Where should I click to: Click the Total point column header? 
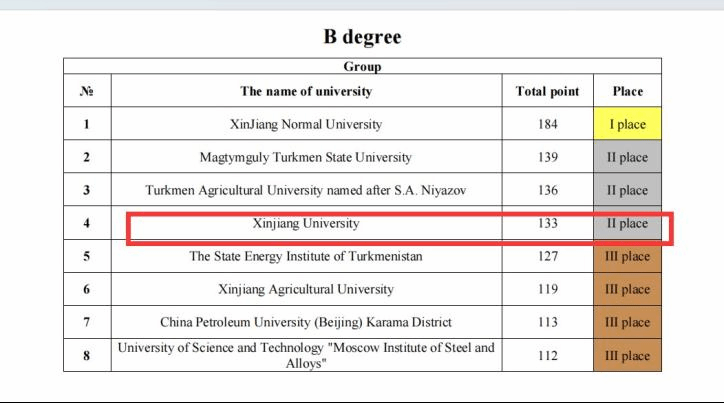coord(548,91)
